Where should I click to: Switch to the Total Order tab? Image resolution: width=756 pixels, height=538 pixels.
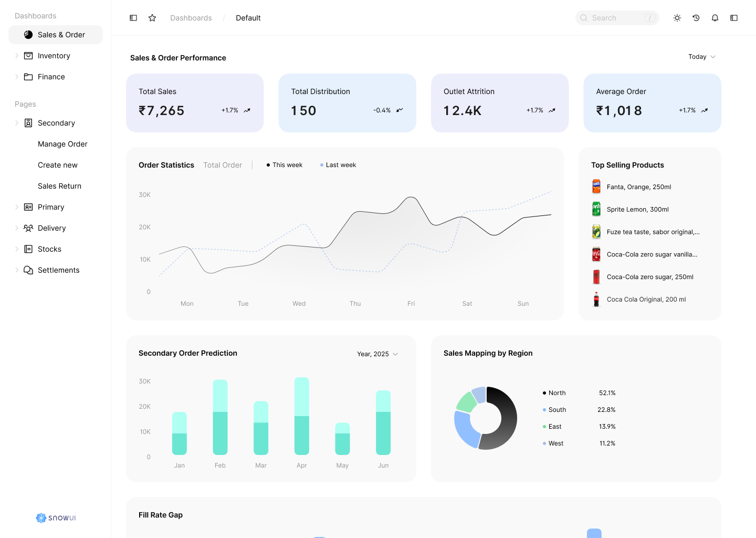[x=223, y=165]
